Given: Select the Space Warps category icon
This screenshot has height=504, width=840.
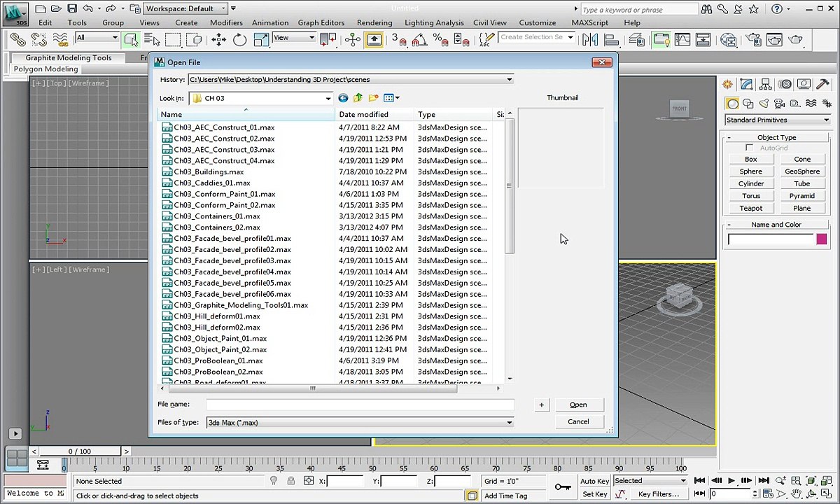Looking at the screenshot, I should tap(811, 104).
